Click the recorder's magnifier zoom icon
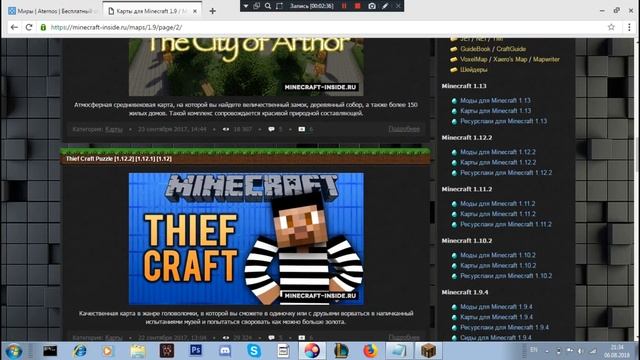Image resolution: width=640 pixels, height=360 pixels. (x=268, y=6)
